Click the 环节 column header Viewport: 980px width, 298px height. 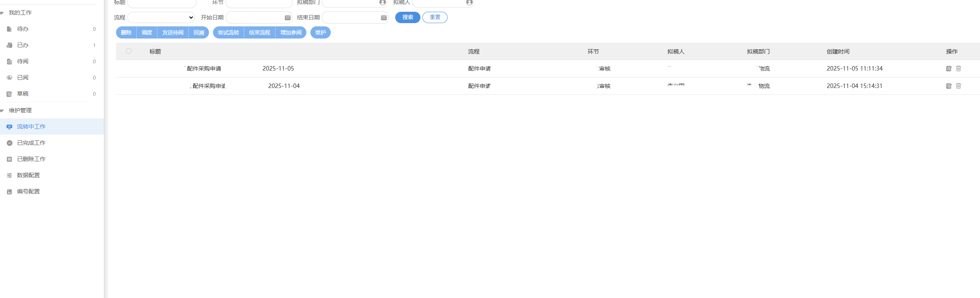593,51
